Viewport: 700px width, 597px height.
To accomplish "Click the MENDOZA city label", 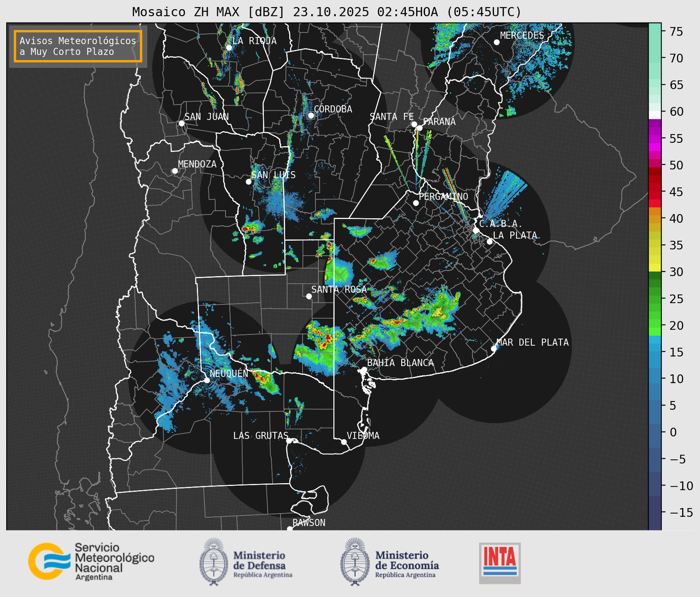I will (197, 164).
